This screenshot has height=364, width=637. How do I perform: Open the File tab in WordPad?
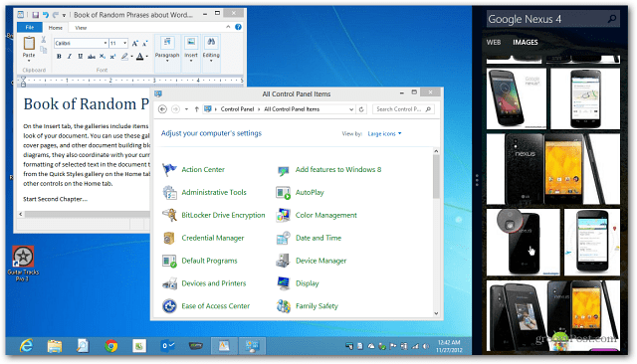click(30, 27)
